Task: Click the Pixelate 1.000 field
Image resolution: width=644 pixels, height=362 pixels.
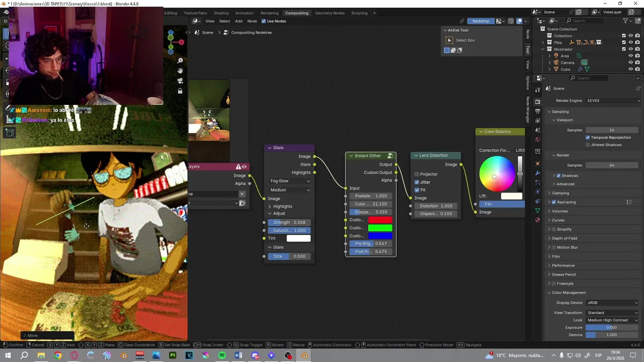Action: 371,196
